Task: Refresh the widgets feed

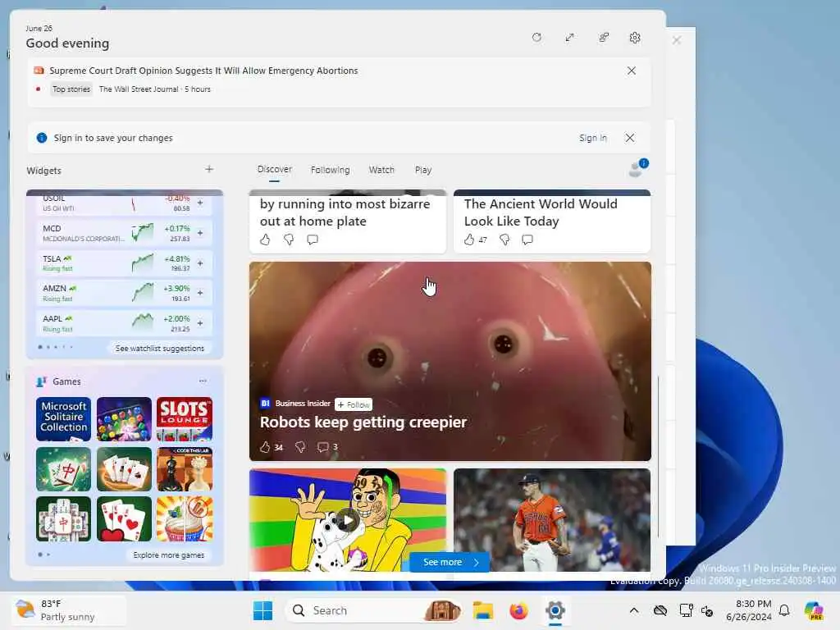Action: click(x=536, y=38)
